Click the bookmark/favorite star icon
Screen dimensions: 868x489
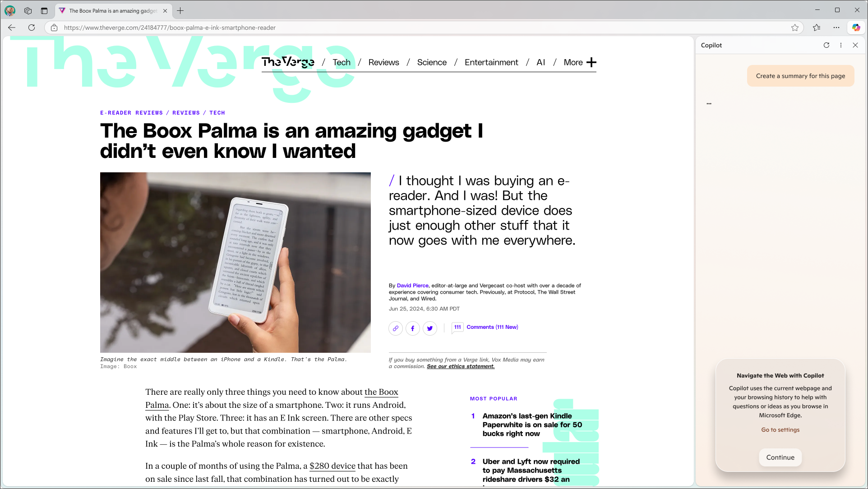[x=795, y=28]
